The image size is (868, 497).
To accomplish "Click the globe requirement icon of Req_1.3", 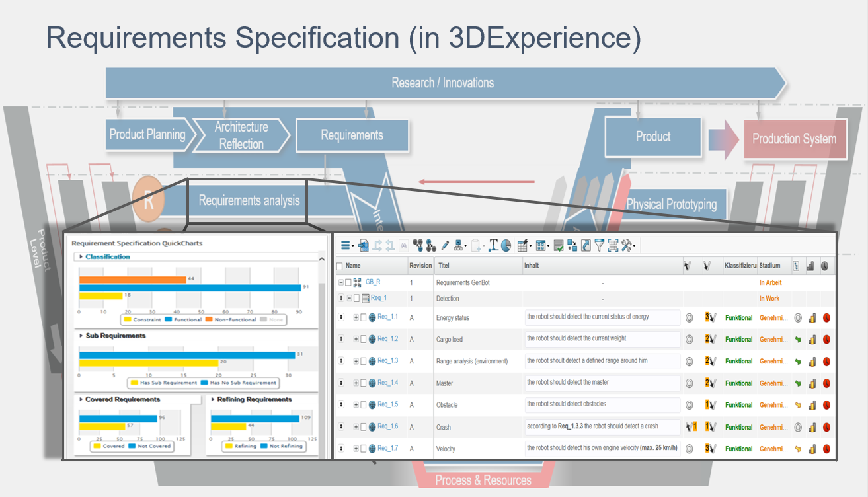I will (373, 362).
